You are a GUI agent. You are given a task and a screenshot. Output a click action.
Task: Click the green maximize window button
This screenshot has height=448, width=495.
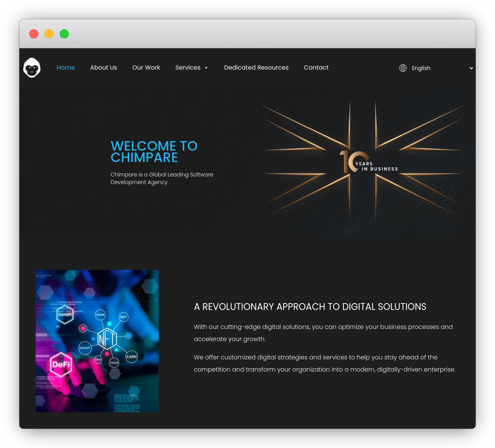[x=64, y=34]
